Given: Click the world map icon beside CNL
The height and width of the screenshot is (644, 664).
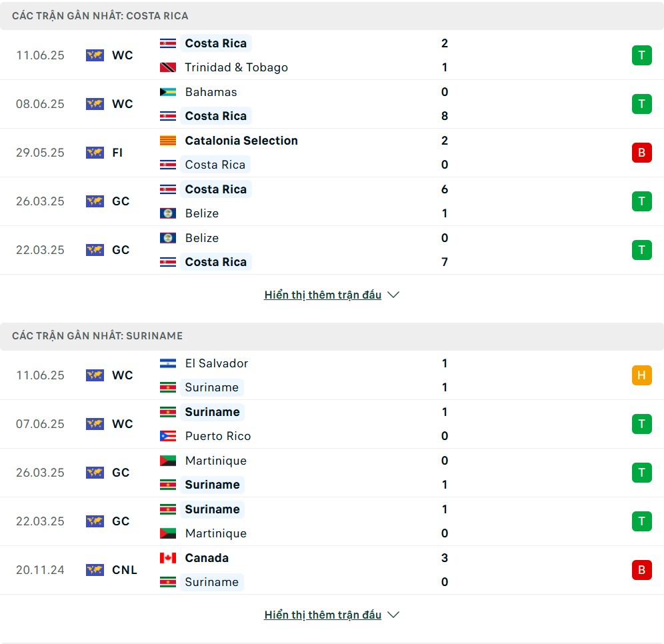Looking at the screenshot, I should pos(95,570).
